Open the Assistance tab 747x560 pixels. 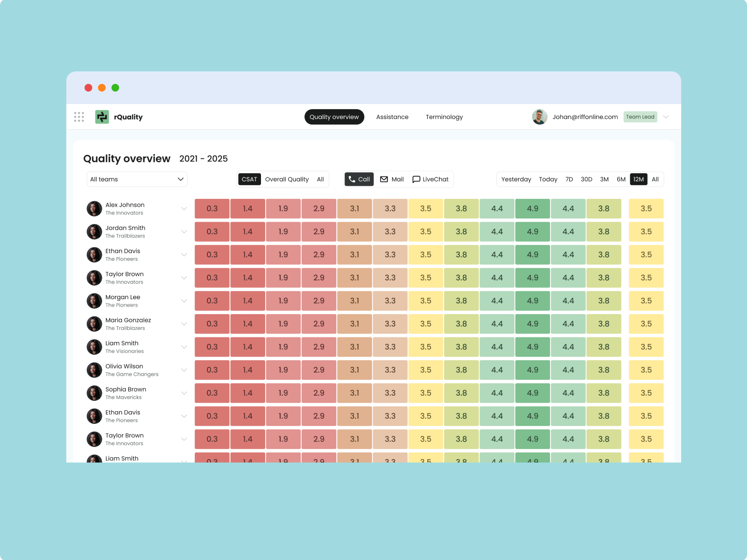coord(392,117)
